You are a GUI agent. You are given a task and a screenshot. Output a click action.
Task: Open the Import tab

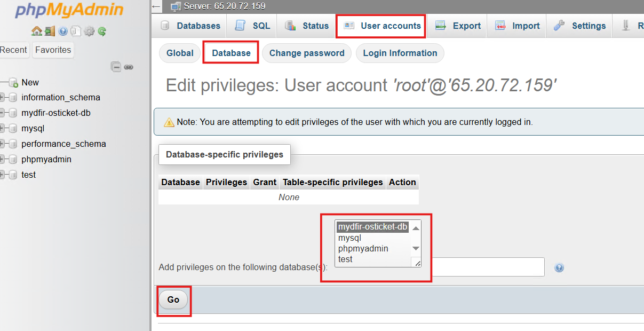[517, 26]
